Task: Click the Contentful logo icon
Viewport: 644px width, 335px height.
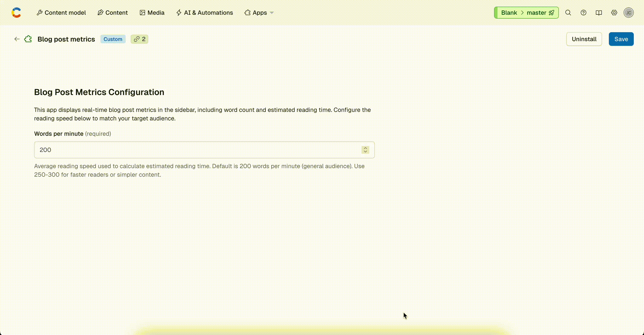Action: [16, 13]
